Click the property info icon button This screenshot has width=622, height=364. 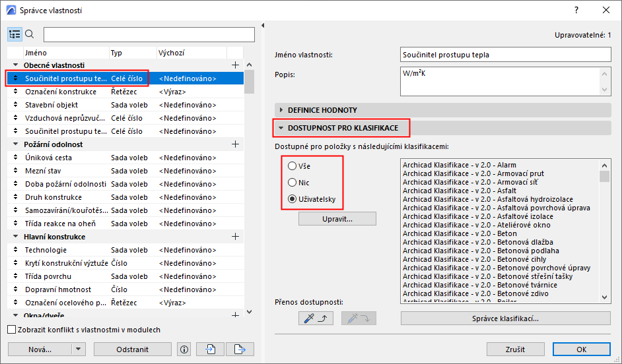184,349
